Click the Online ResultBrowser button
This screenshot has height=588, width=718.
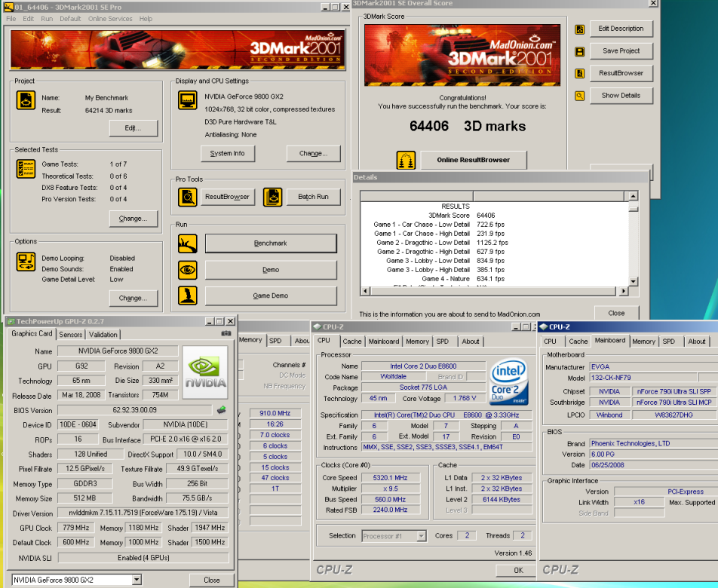[474, 160]
